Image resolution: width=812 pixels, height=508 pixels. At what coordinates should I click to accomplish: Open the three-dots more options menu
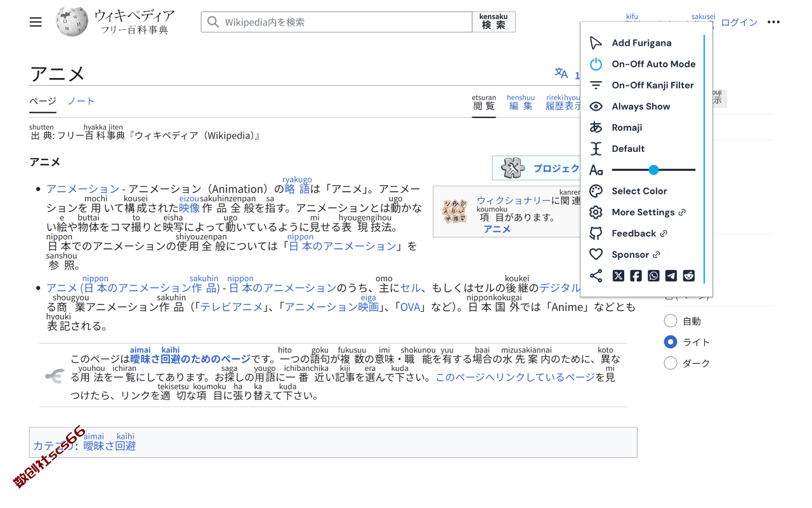click(773, 22)
